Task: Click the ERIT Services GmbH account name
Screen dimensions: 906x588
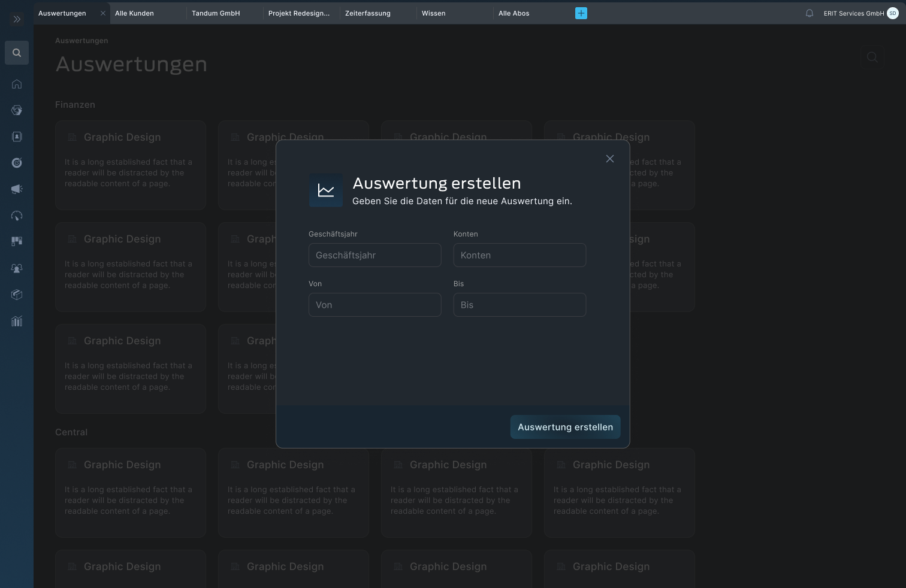Action: pos(854,13)
